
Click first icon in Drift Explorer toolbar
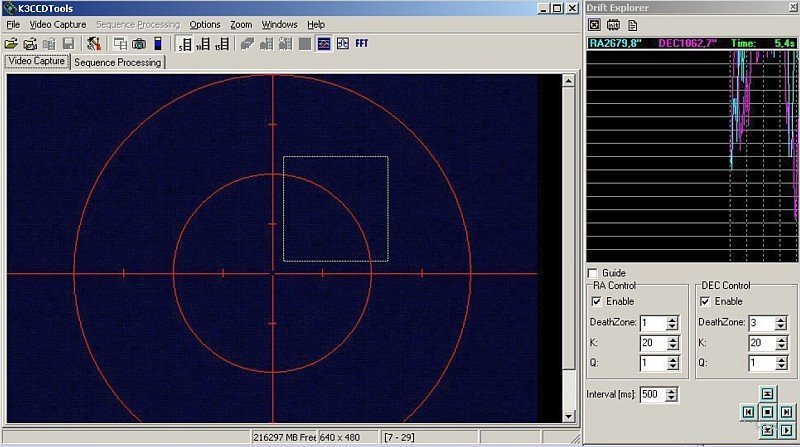pyautogui.click(x=594, y=25)
